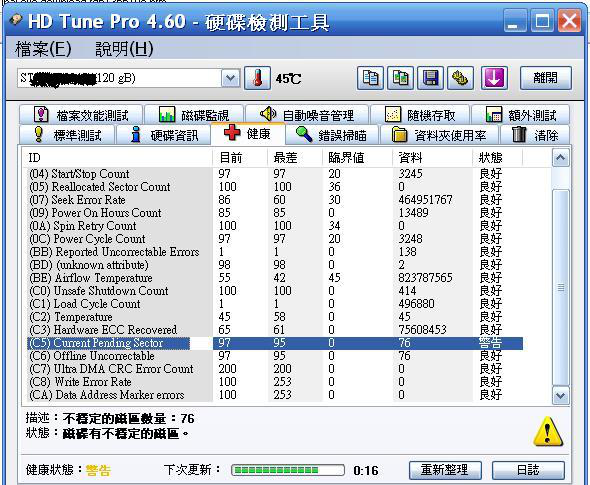The height and width of the screenshot is (485, 590).
Task: Open the drive selection dropdown
Action: pyautogui.click(x=230, y=79)
